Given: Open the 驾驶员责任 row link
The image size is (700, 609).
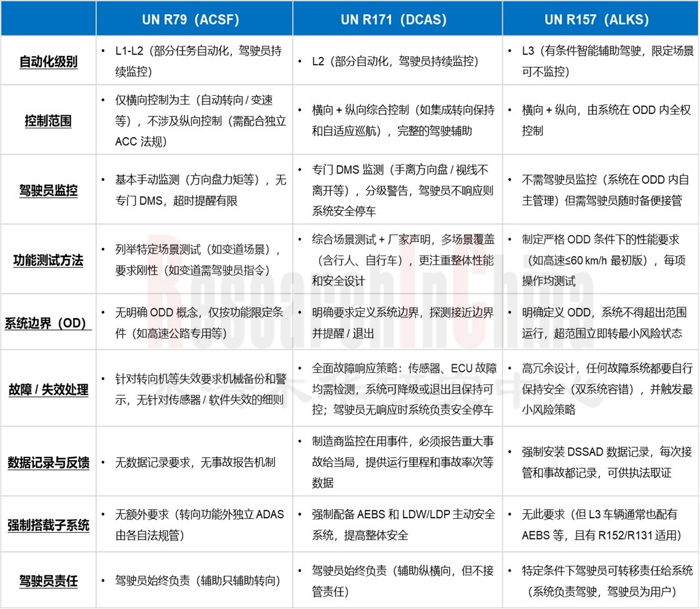Looking at the screenshot, I should (48, 579).
